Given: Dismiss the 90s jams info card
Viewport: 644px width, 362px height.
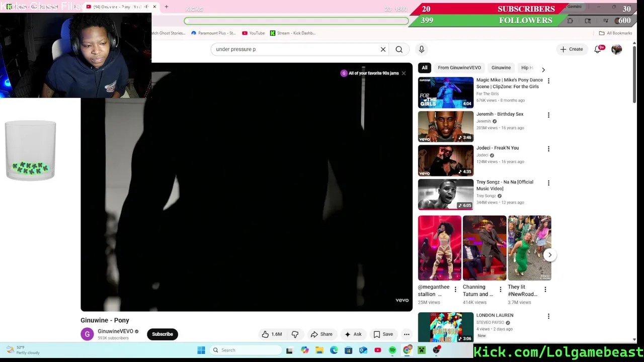Looking at the screenshot, I should (404, 73).
